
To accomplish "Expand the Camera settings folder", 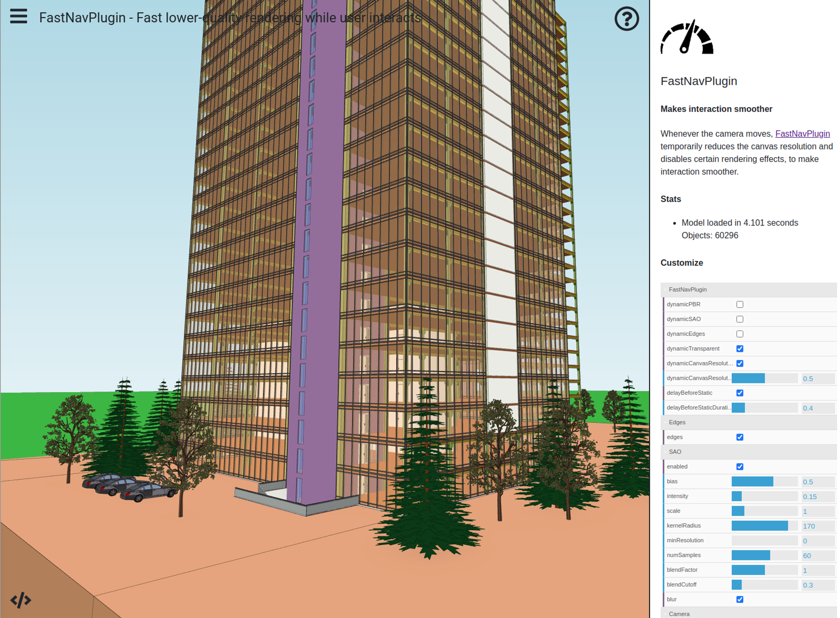I will tap(749, 613).
